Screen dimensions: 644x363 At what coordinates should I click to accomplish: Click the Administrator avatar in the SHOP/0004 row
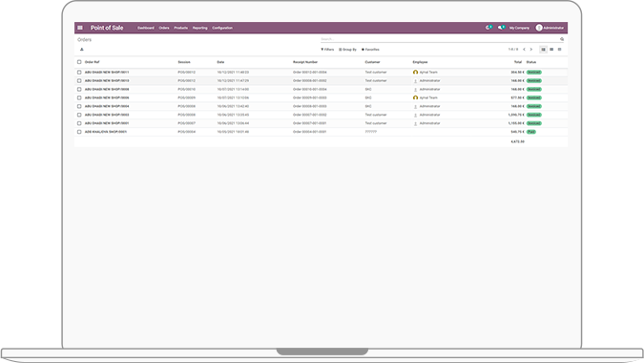[x=415, y=106]
